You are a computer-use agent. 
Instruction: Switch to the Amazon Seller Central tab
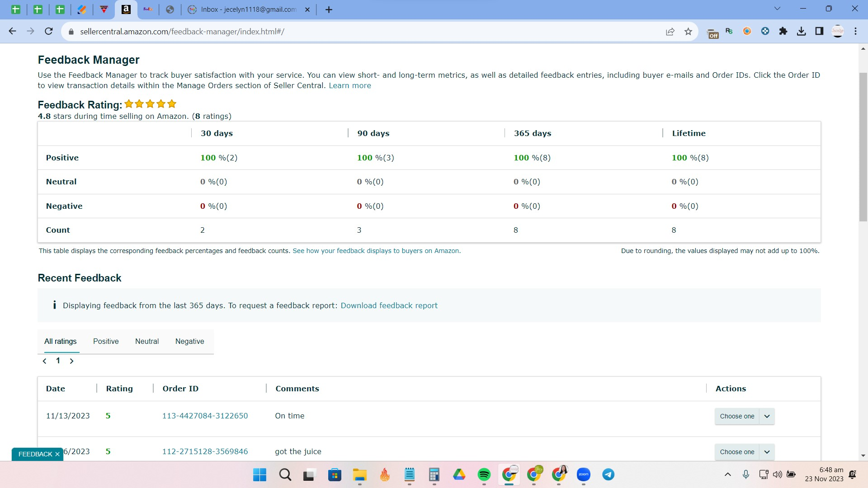point(126,9)
